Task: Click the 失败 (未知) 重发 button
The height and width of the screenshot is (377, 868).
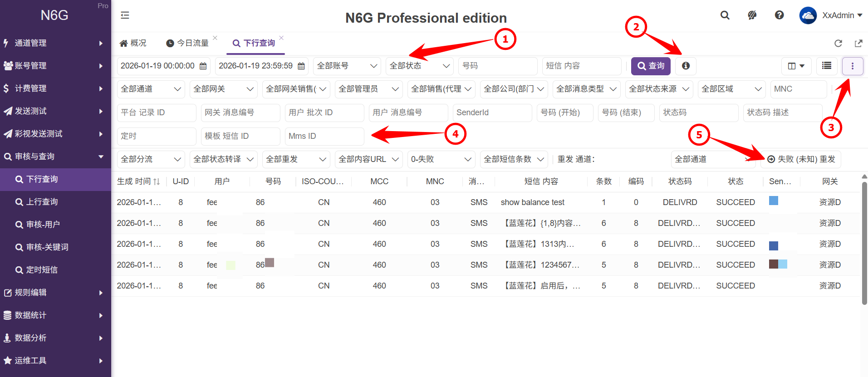Action: pos(801,160)
